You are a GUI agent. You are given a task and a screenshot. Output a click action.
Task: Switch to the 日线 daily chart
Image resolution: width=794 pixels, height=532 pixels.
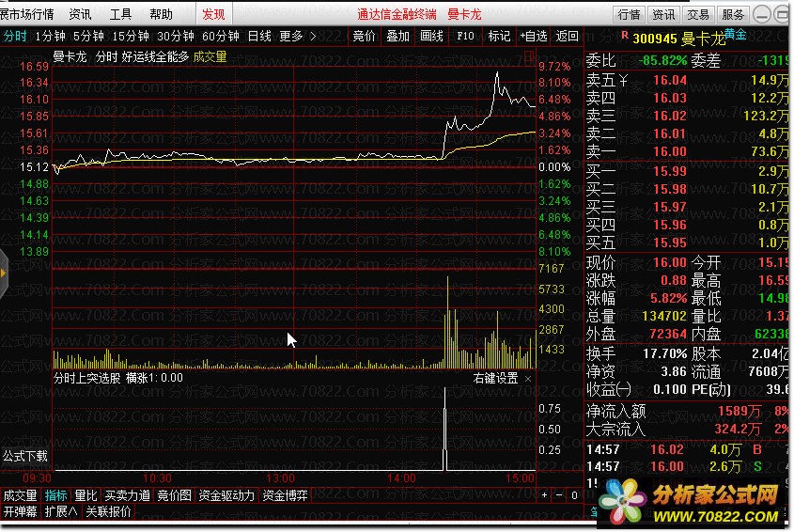coord(259,36)
